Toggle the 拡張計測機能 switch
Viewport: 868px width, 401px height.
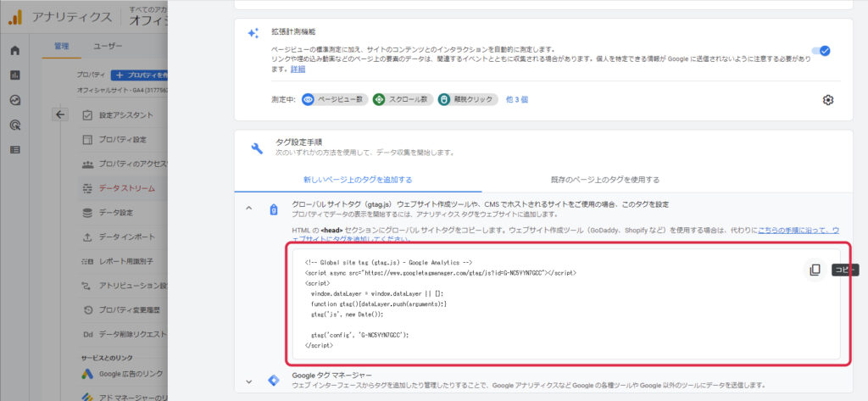tap(821, 51)
